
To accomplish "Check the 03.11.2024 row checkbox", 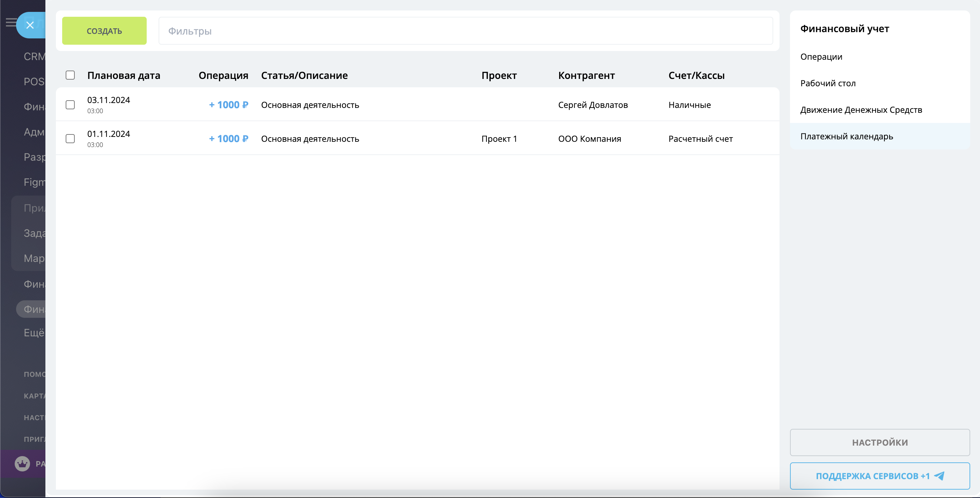I will (x=70, y=105).
